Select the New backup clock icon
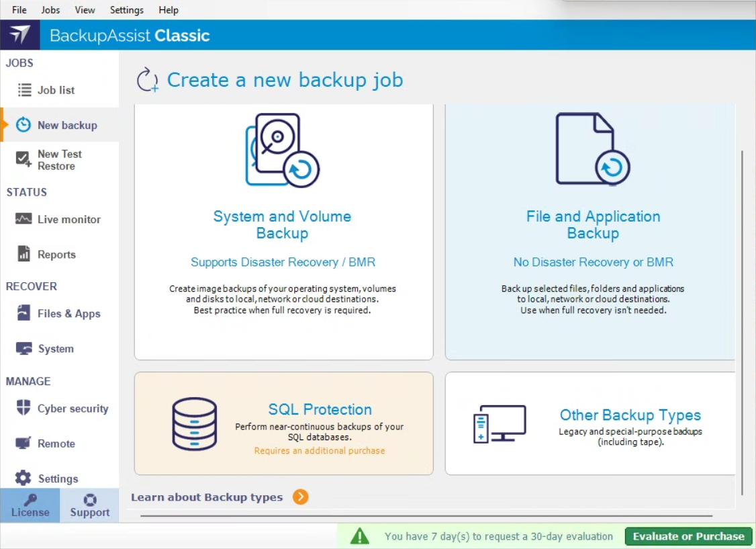 23,125
